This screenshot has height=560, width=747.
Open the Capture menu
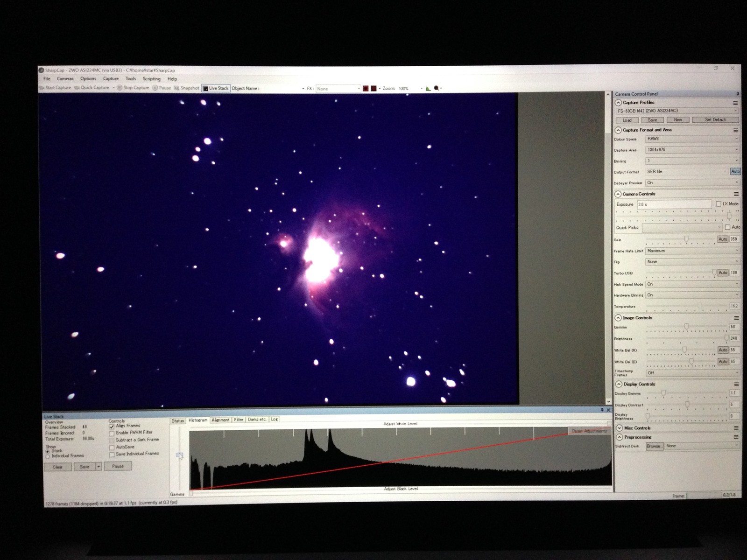click(x=111, y=79)
